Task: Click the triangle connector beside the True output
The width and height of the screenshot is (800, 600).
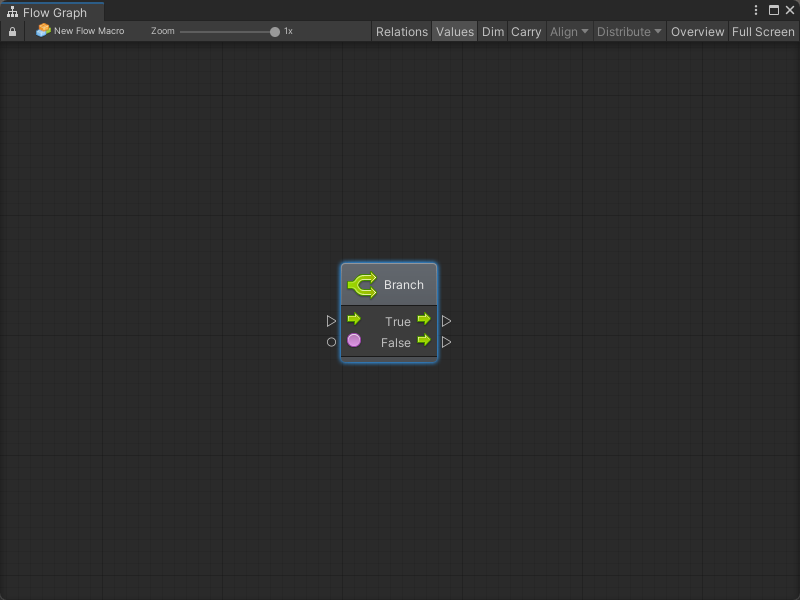Action: point(447,321)
